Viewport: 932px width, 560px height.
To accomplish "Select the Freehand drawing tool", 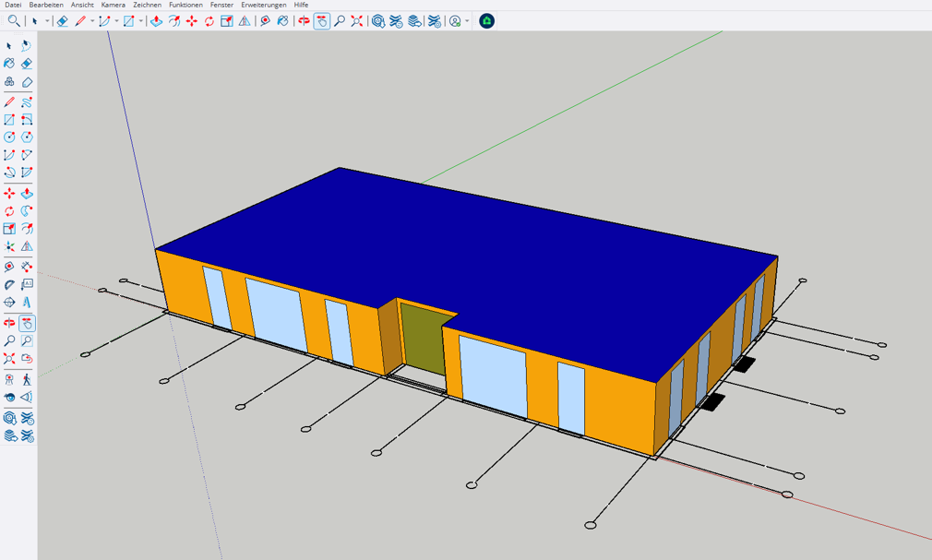I will (x=27, y=102).
